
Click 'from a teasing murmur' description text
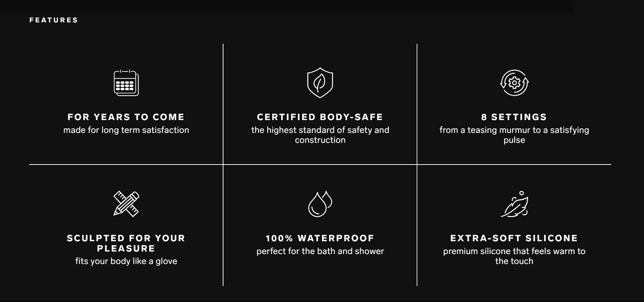(x=514, y=135)
